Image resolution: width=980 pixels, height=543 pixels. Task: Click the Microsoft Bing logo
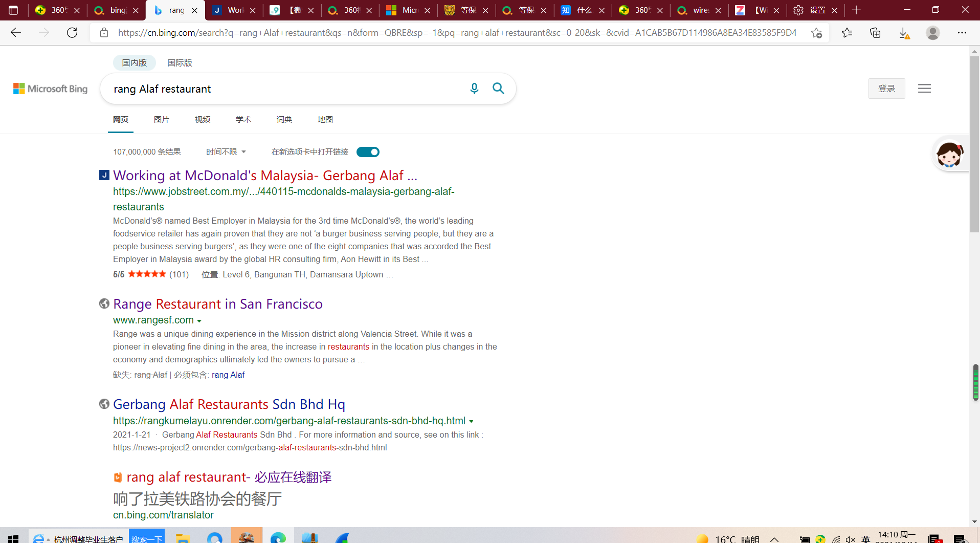click(50, 89)
